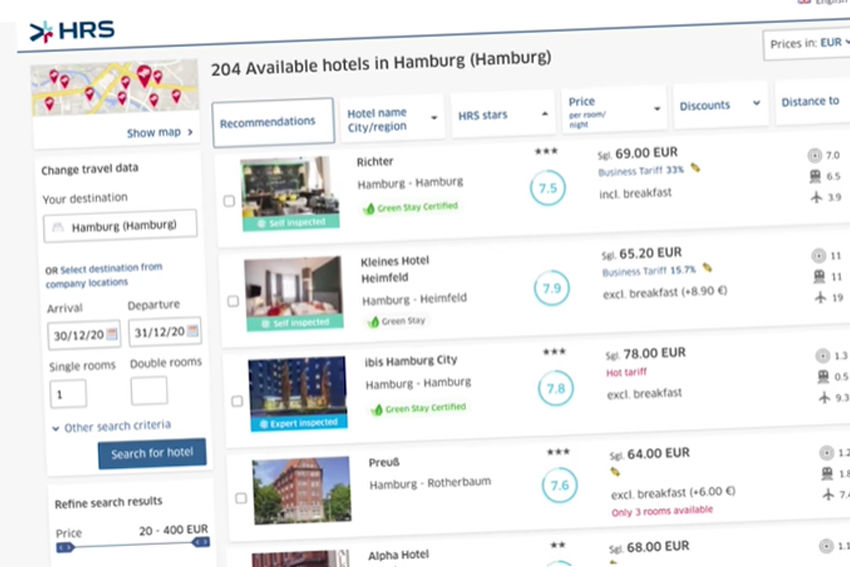Open the Richter hotel name link

click(x=375, y=162)
